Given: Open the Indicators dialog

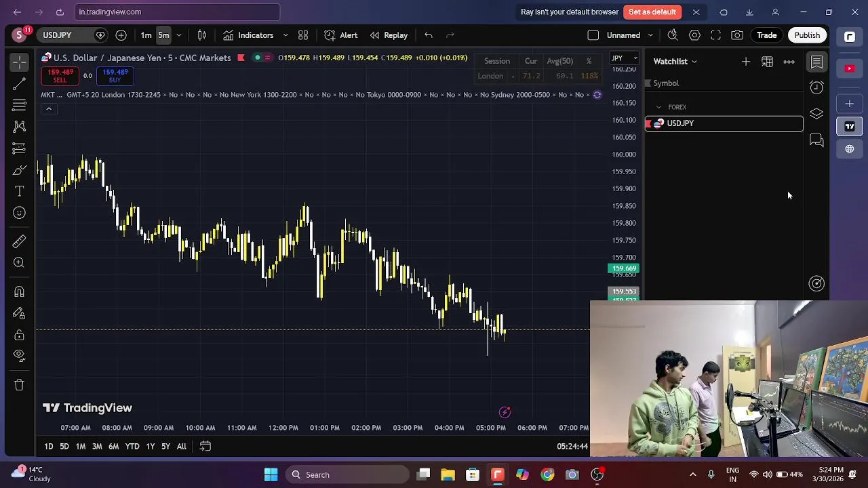Looking at the screenshot, I should (248, 35).
